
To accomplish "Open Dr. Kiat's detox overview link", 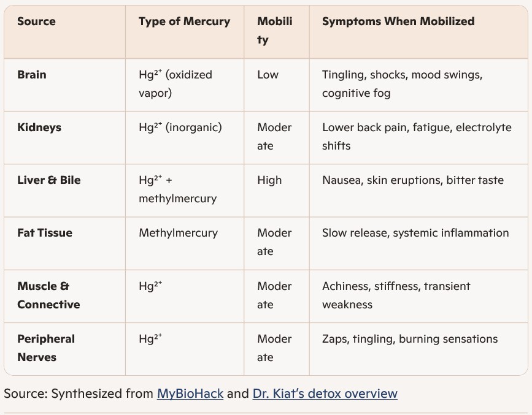I will pyautogui.click(x=325, y=394).
